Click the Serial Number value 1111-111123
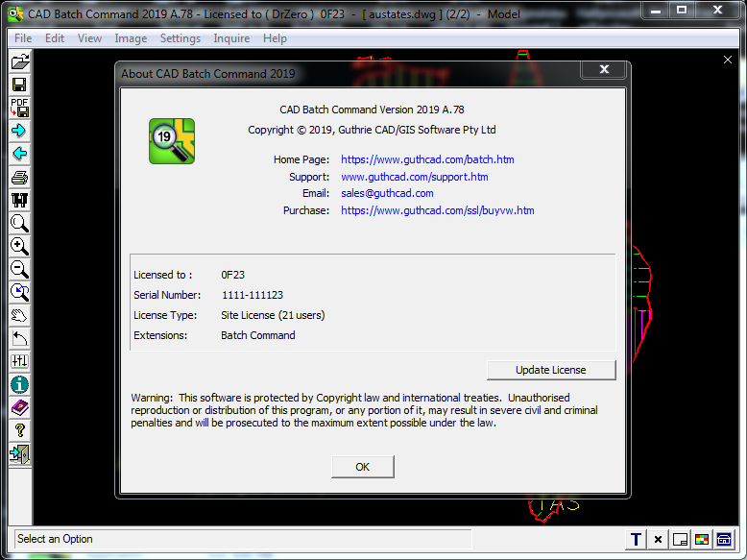 [253, 295]
